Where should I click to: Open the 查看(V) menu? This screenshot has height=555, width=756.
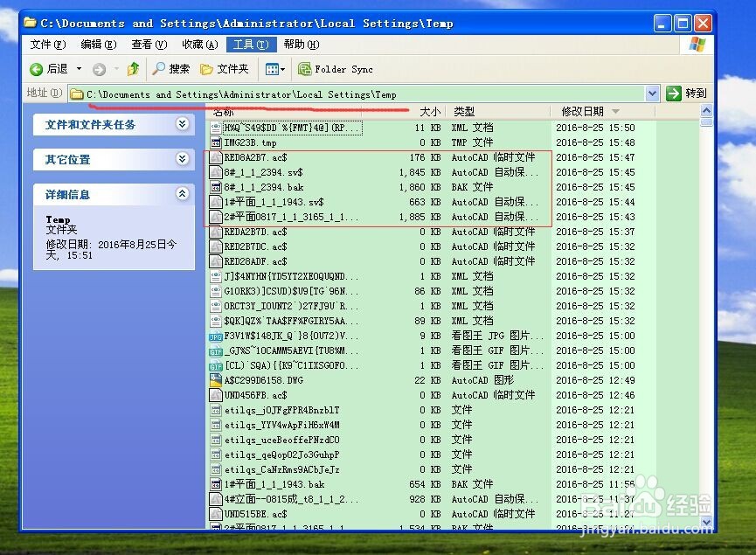click(x=149, y=45)
